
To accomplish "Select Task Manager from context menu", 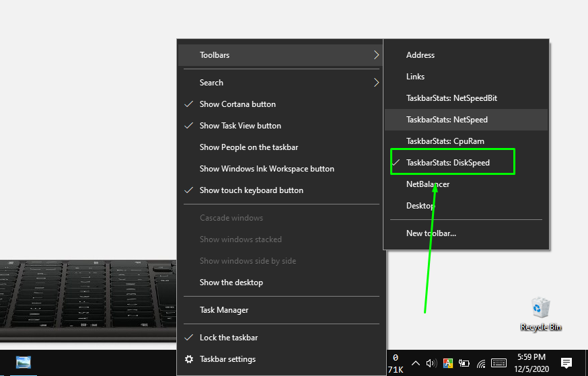I will click(x=224, y=310).
